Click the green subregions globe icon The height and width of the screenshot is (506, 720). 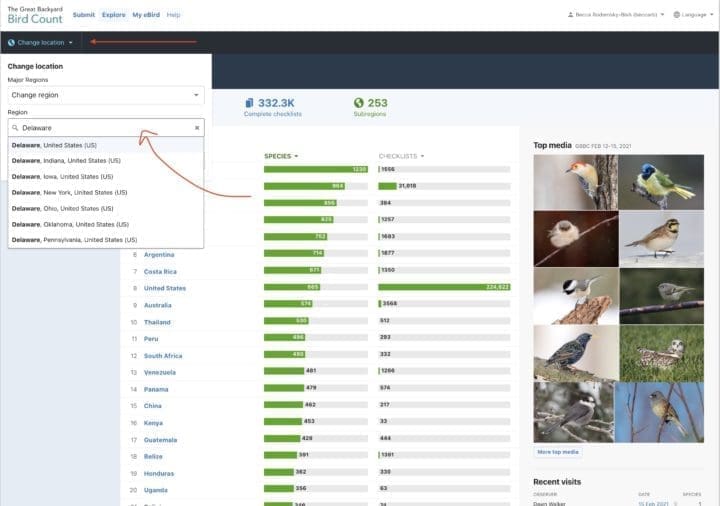[358, 103]
